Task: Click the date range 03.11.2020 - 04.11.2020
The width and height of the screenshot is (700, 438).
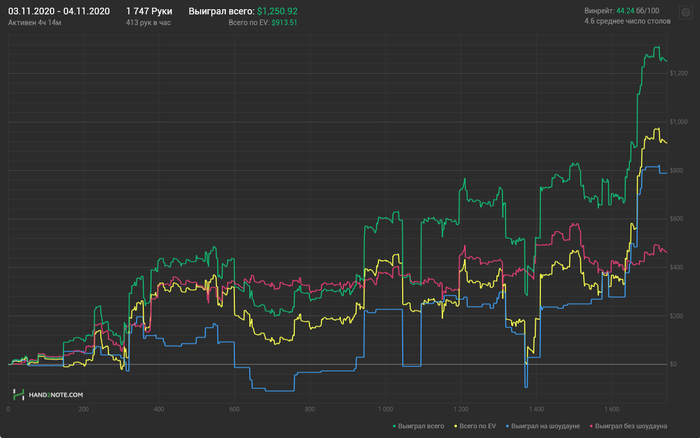Action: point(59,11)
